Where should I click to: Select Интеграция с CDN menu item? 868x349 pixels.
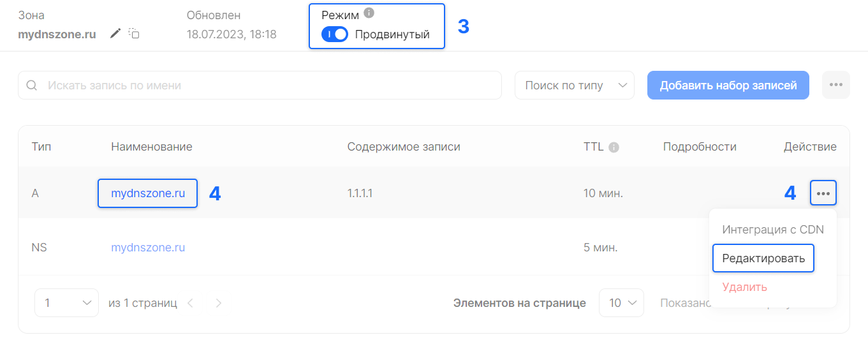point(772,230)
